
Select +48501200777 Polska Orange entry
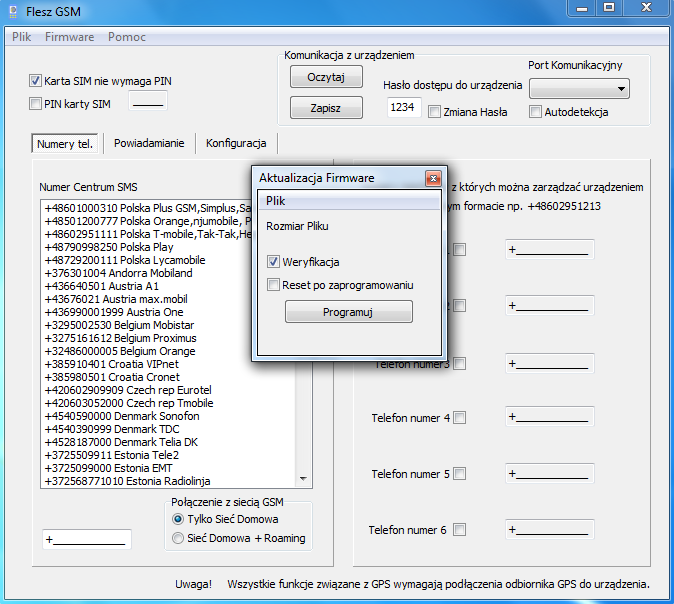[x=148, y=221]
